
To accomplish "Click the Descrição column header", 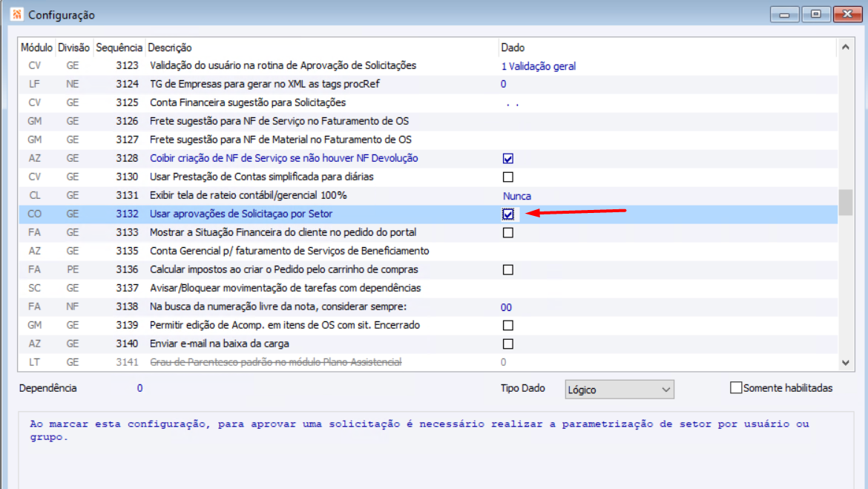I will coord(321,47).
